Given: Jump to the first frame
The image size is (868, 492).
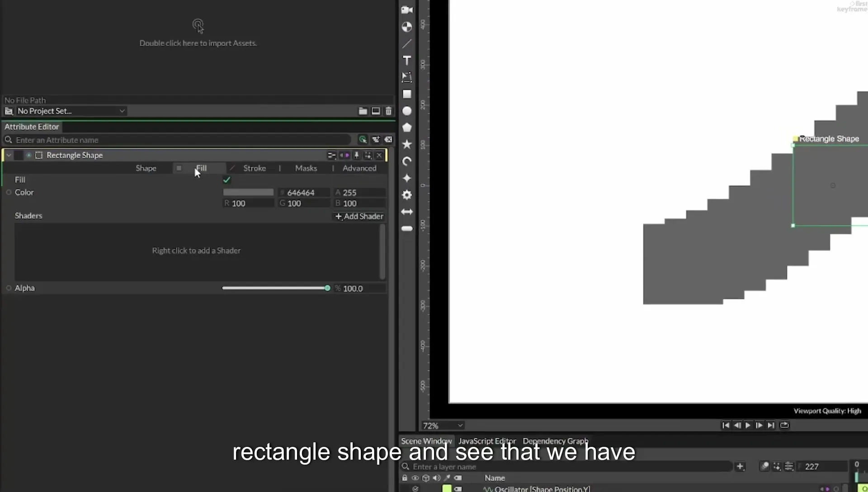Looking at the screenshot, I should tap(726, 425).
